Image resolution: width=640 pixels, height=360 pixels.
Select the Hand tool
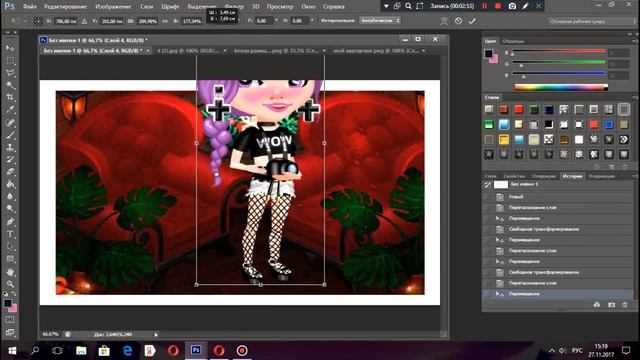(10, 271)
